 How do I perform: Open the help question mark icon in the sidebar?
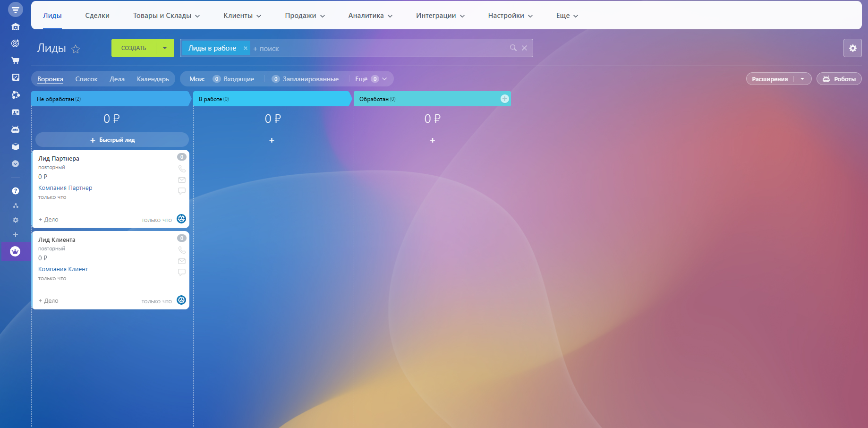click(x=16, y=191)
